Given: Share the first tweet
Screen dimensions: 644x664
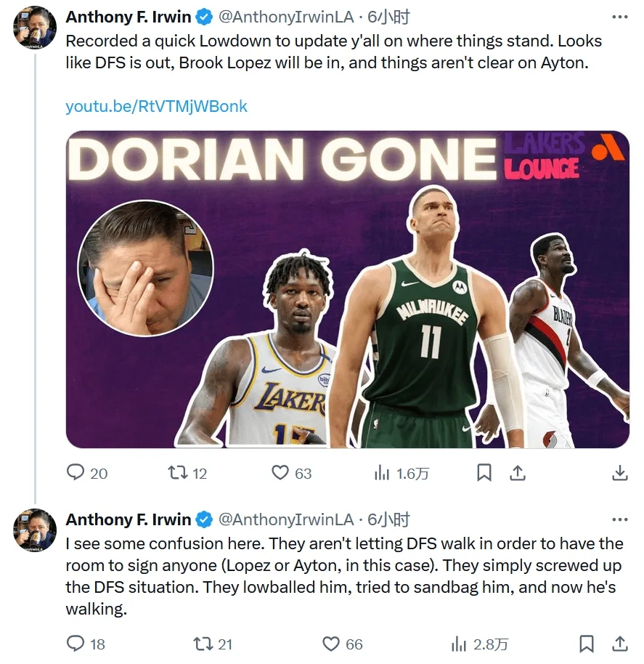Looking at the screenshot, I should tap(518, 473).
